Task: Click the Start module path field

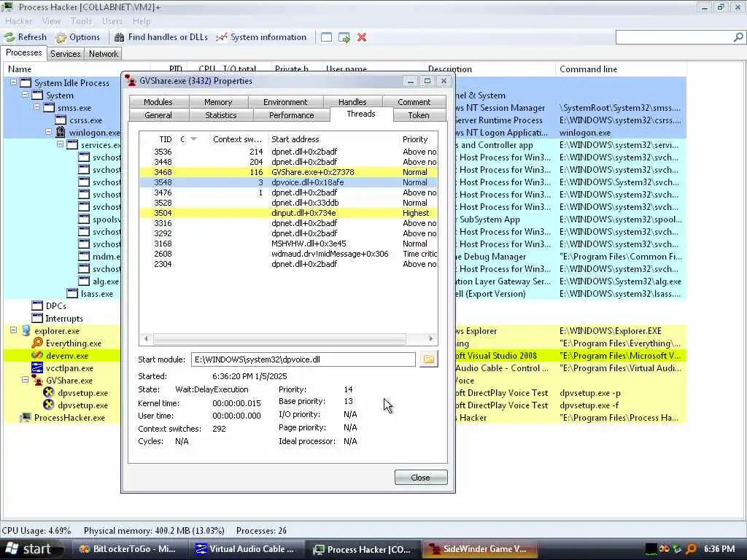Action: 303,359
